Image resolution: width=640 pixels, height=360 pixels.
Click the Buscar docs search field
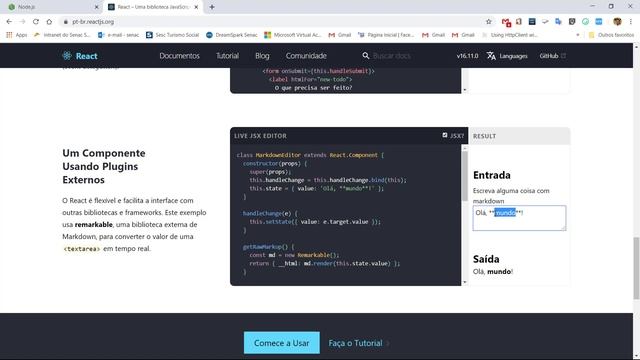[x=392, y=56]
